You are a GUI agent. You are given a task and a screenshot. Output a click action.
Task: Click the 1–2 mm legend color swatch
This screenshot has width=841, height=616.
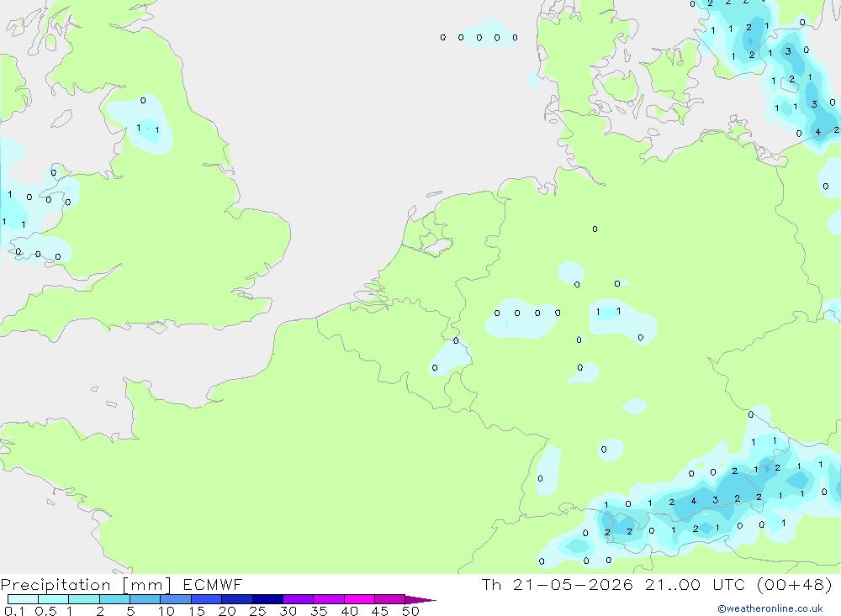coord(84,599)
